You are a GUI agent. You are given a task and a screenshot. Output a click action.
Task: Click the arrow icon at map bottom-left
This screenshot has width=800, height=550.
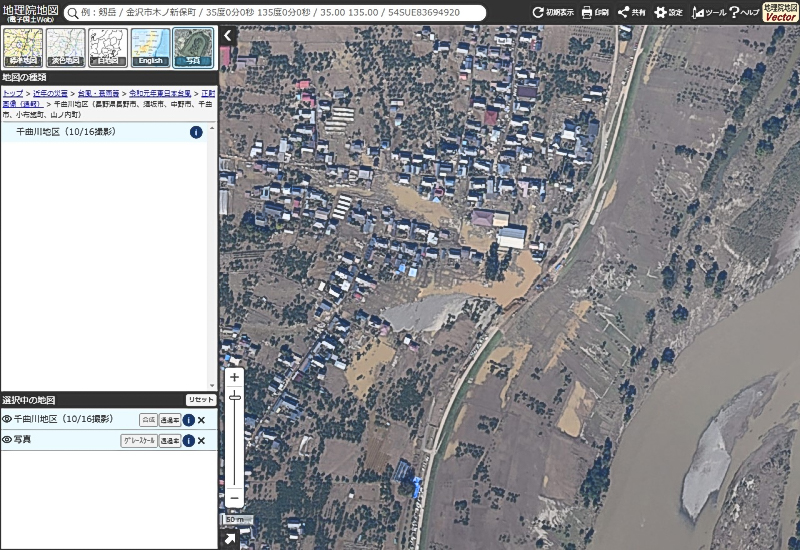click(229, 539)
